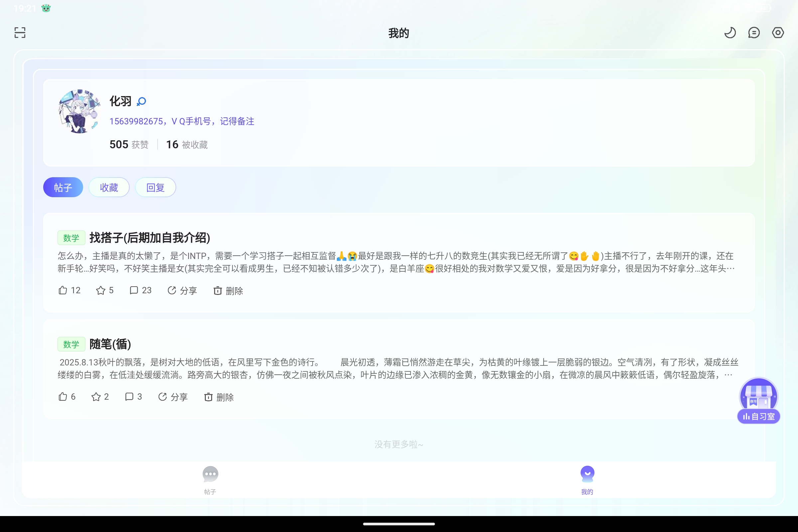
Task: Click 数学 tag on 找搭子 post
Action: pos(71,238)
